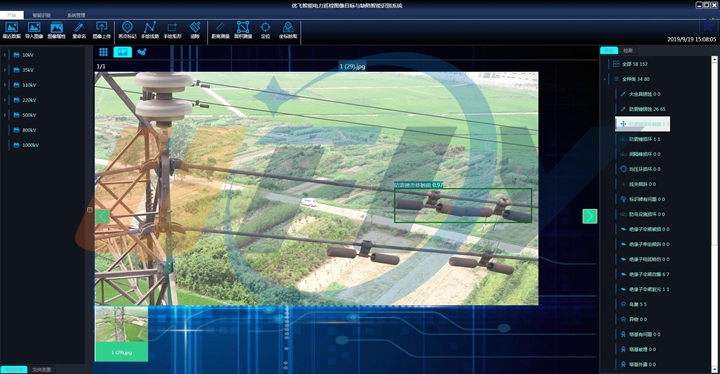
Task: Select the paint brush clear tool
Action: 195,30
